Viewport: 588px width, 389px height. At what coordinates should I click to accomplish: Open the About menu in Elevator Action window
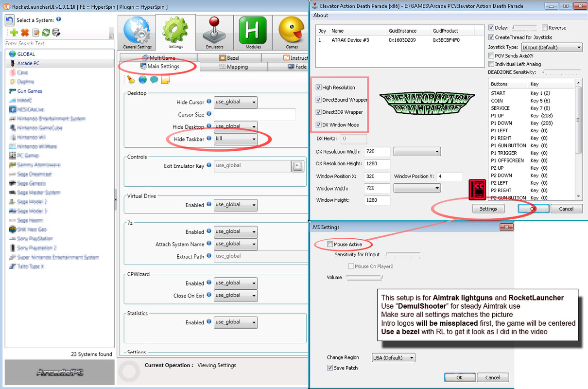pos(321,15)
